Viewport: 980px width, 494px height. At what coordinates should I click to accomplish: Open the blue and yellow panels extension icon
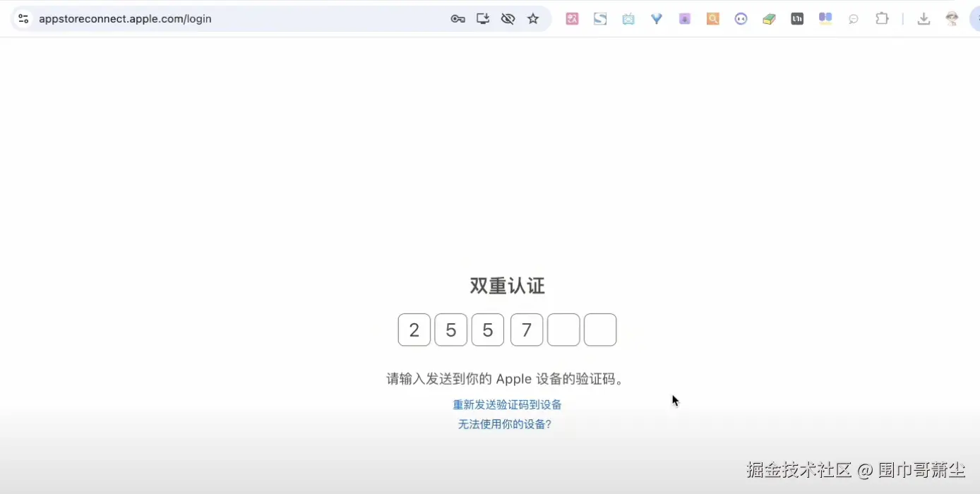click(825, 19)
